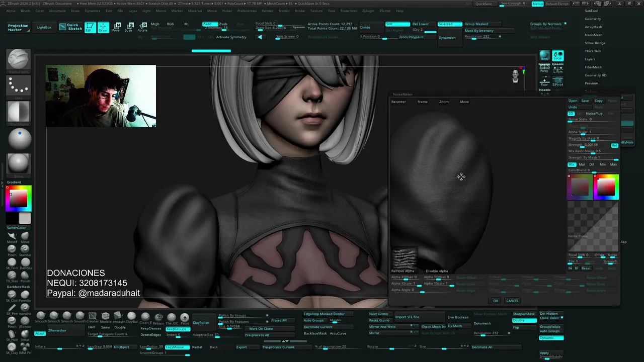Click the Noise Curve graph
The width and height of the screenshot is (644, 362).
point(593,226)
